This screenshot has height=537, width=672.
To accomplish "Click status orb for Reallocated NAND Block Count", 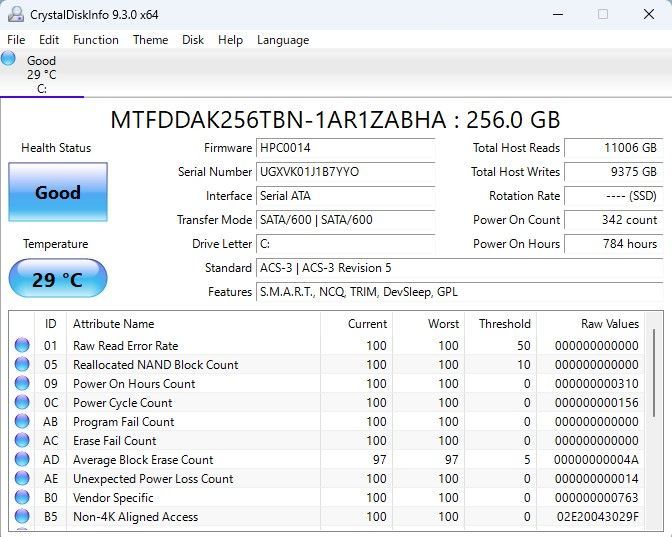I will (x=22, y=364).
